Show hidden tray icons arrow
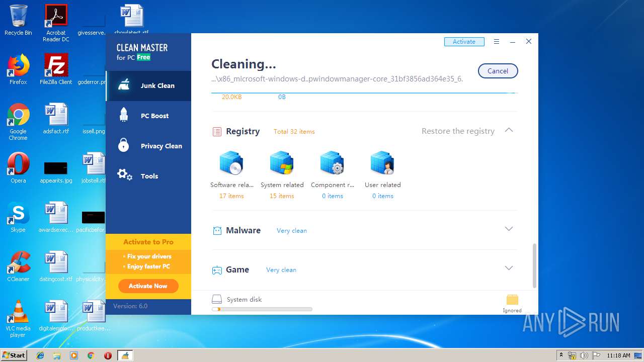644x362 pixels. (x=561, y=355)
